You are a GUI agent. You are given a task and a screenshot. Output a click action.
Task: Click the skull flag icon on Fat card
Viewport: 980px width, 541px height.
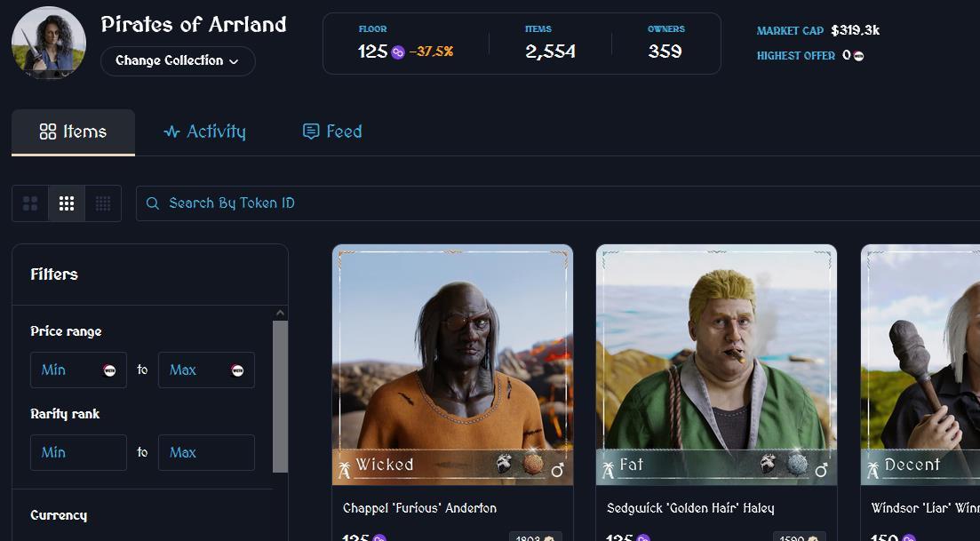click(769, 464)
